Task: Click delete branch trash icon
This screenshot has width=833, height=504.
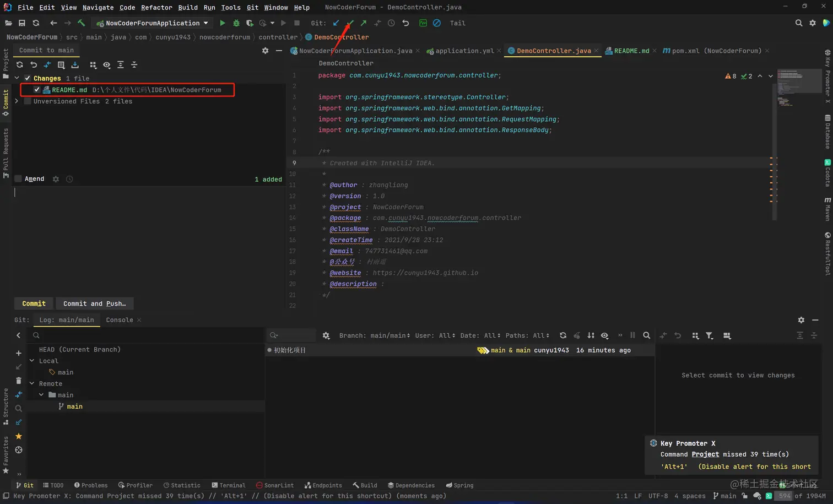Action: click(x=19, y=381)
